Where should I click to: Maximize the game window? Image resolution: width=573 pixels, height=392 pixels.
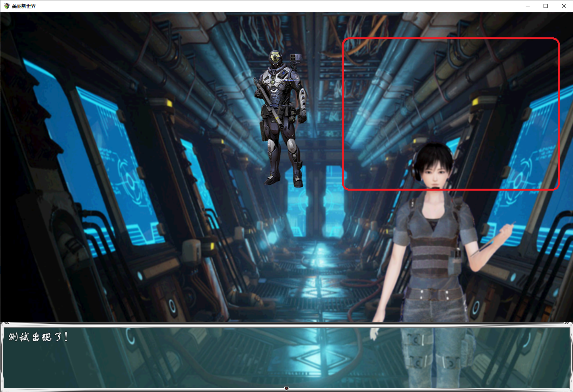(x=546, y=6)
